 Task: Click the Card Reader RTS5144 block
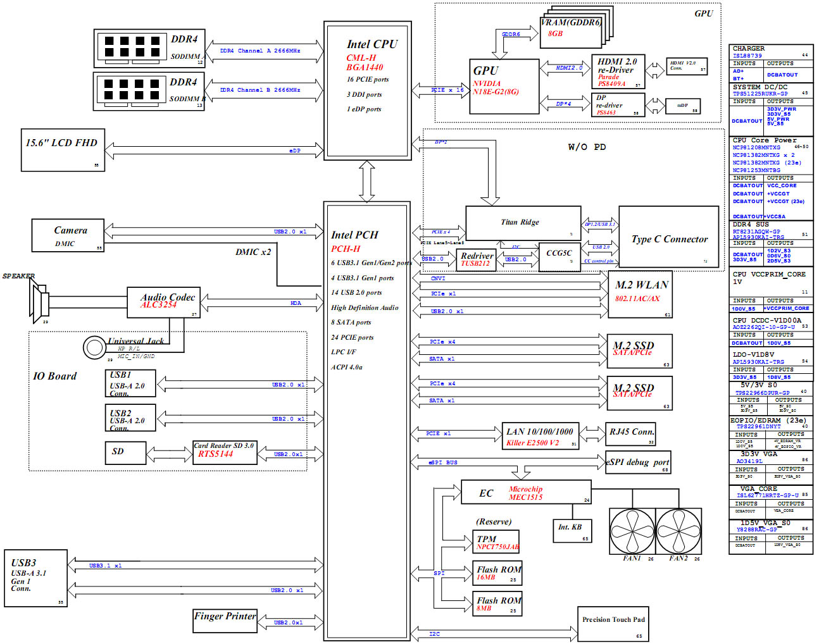225,452
